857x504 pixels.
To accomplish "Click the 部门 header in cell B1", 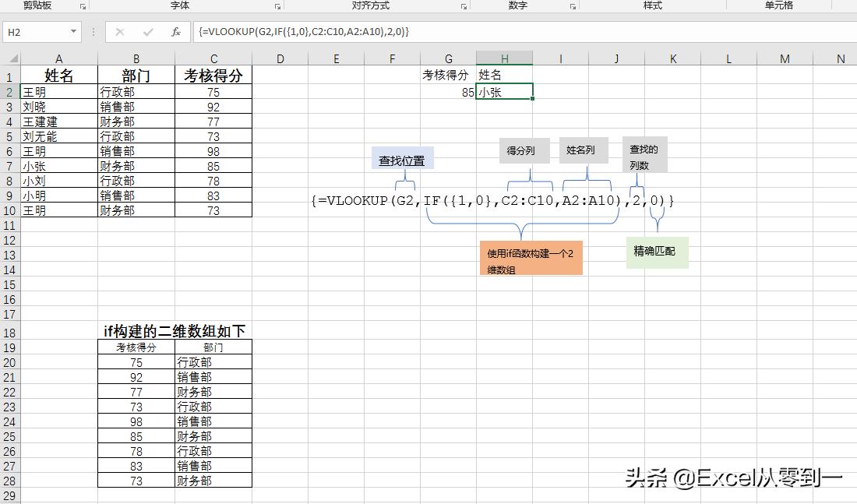I will 136,75.
